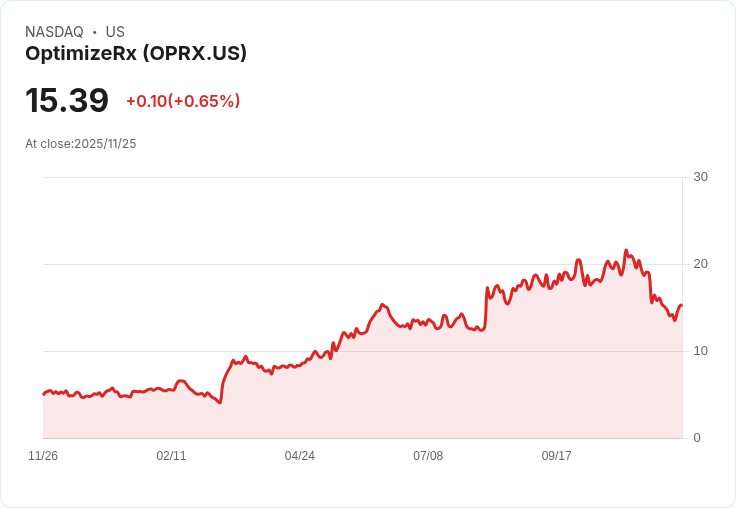The height and width of the screenshot is (508, 736).
Task: Select the 02/11 date on x-axis
Action: pos(171,456)
